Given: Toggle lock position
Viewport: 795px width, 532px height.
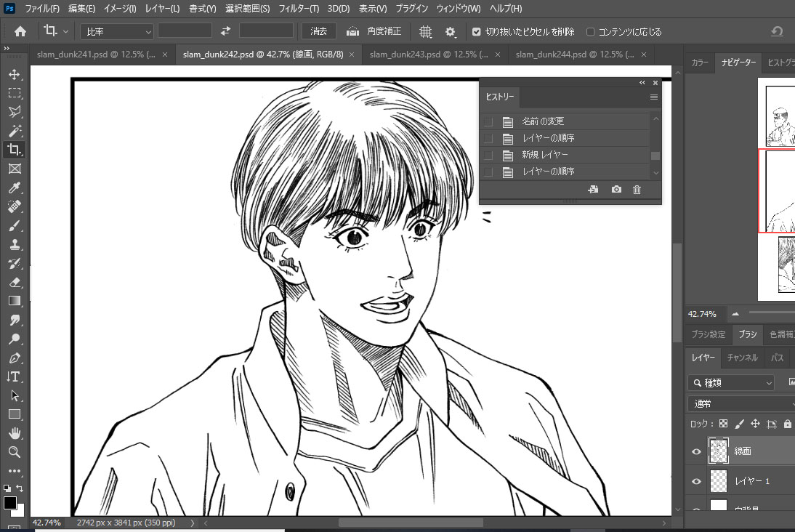Looking at the screenshot, I should [756, 424].
